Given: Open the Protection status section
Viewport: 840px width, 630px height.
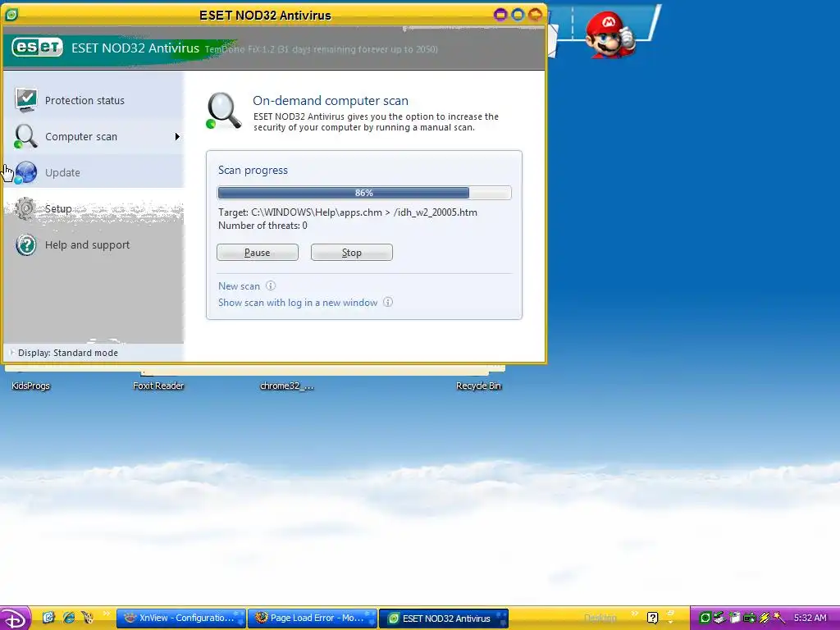Looking at the screenshot, I should point(94,100).
